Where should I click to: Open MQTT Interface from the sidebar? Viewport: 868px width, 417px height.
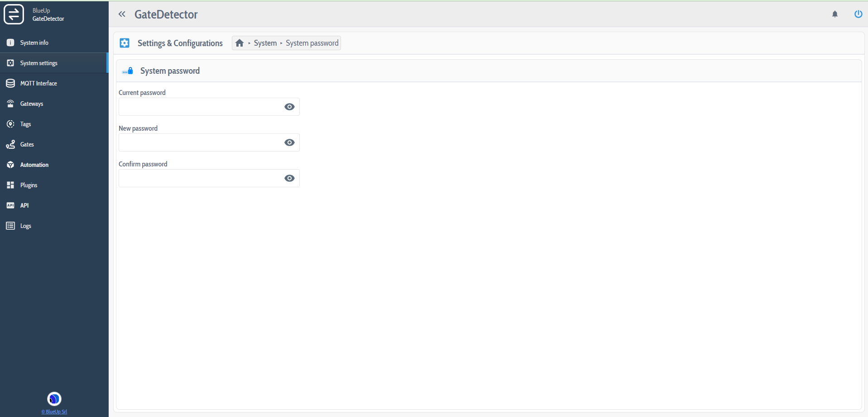[38, 83]
